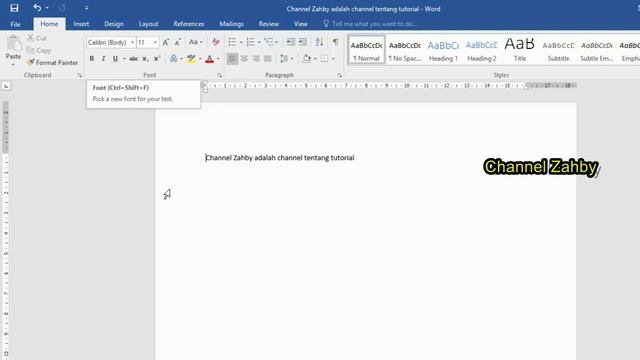Open the Multilevel list icon
The image size is (640, 360).
pyautogui.click(x=268, y=42)
